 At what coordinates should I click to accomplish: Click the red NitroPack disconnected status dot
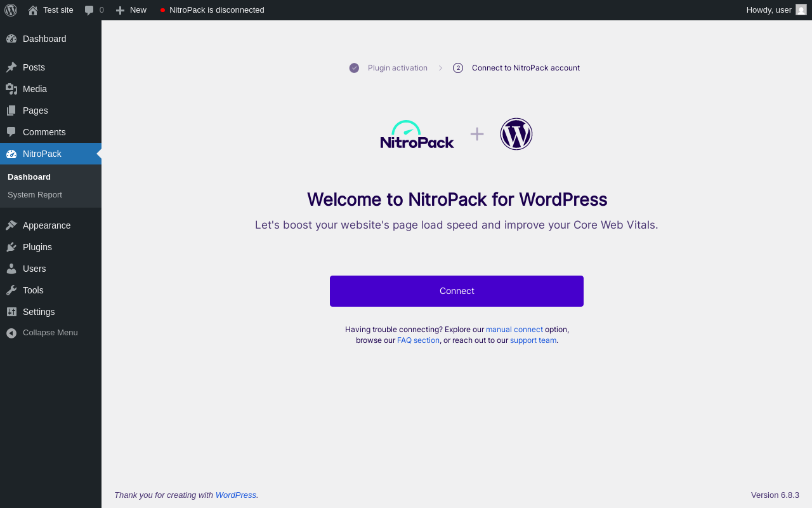[162, 10]
